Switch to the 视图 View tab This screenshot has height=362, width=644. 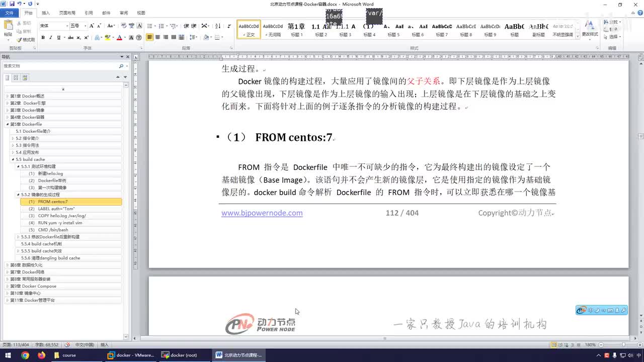pos(141,13)
